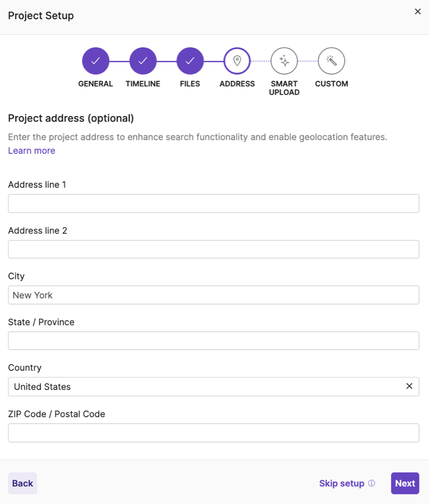Click the FILES step checkmark icon
The height and width of the screenshot is (504, 429).
pos(190,62)
